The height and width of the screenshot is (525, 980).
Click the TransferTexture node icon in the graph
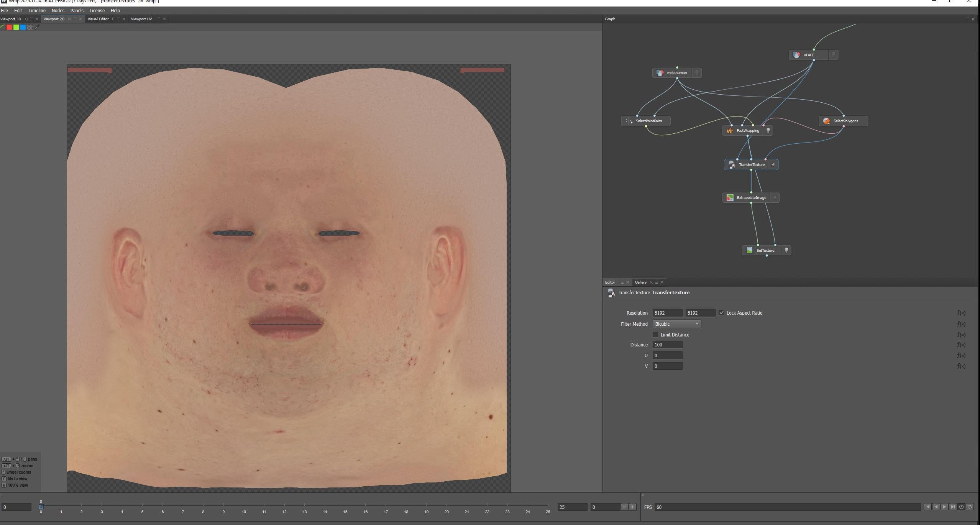click(732, 164)
